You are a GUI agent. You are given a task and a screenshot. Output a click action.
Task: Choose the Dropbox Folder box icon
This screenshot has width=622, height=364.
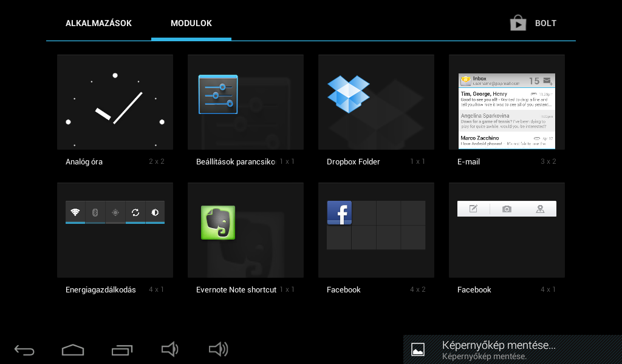tap(349, 94)
